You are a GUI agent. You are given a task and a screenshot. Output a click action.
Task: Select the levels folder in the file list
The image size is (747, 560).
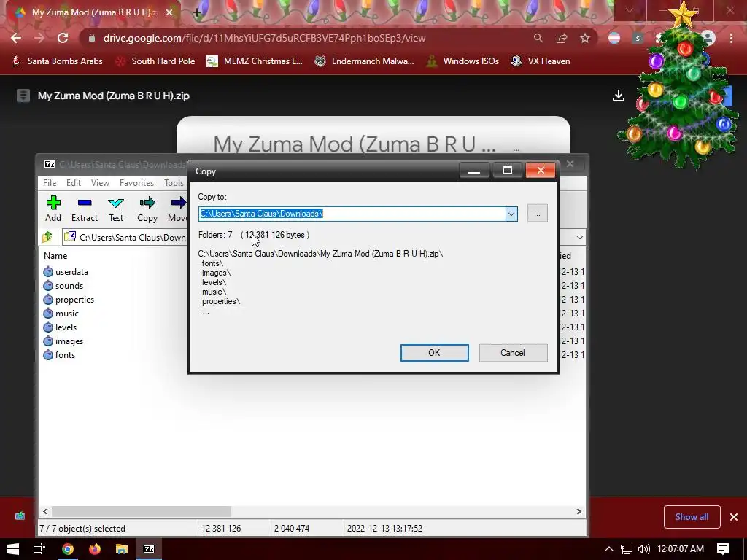(x=60, y=327)
